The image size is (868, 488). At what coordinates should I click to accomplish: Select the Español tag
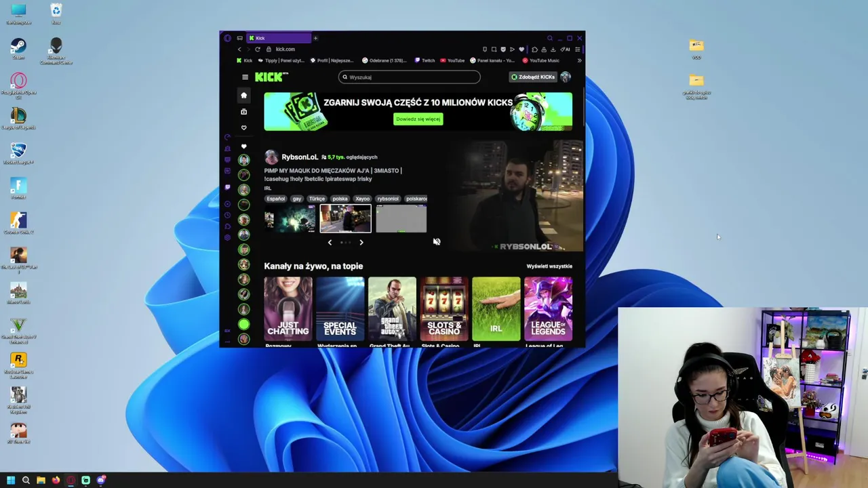click(x=276, y=199)
